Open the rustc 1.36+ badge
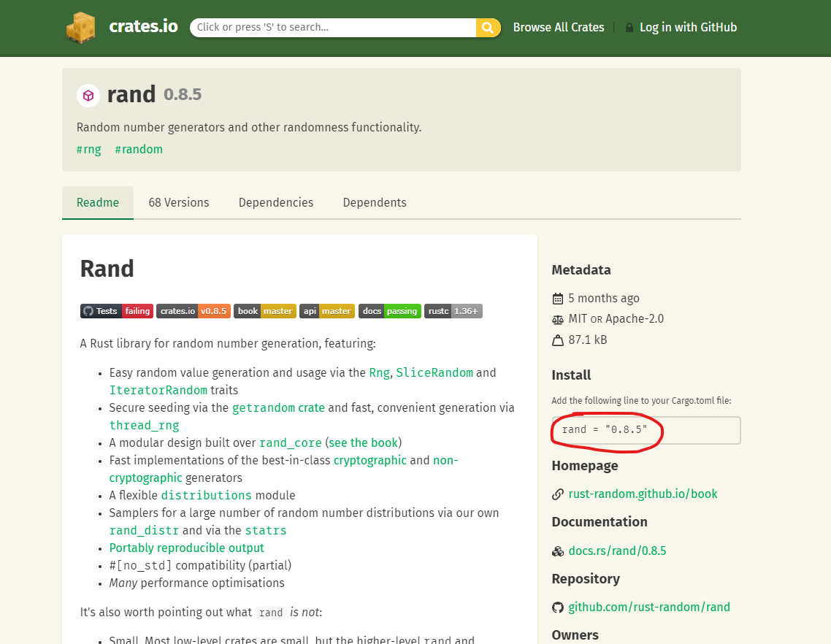Screen dimensions: 831x644 [x=453, y=311]
